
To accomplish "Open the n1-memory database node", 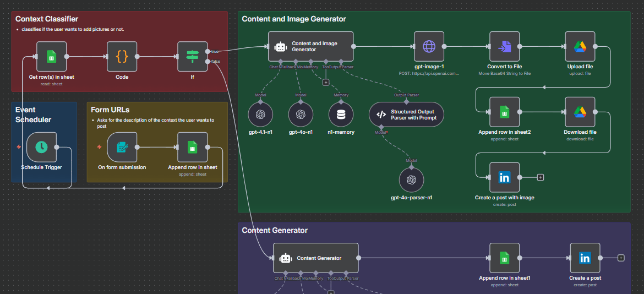I will pyautogui.click(x=341, y=114).
